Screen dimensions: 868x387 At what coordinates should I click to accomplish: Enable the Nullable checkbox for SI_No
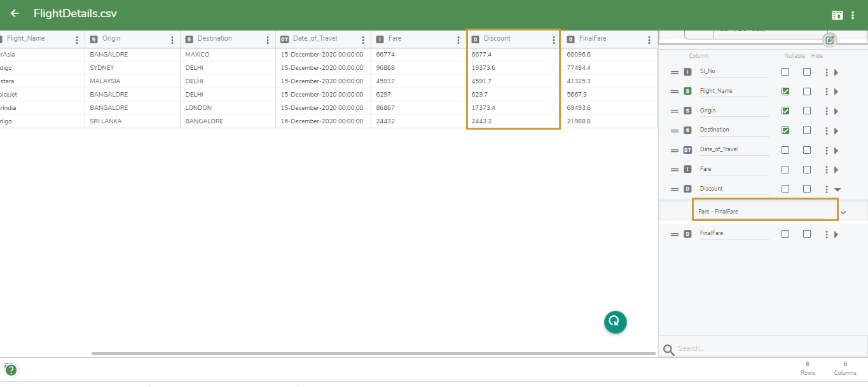click(x=785, y=71)
